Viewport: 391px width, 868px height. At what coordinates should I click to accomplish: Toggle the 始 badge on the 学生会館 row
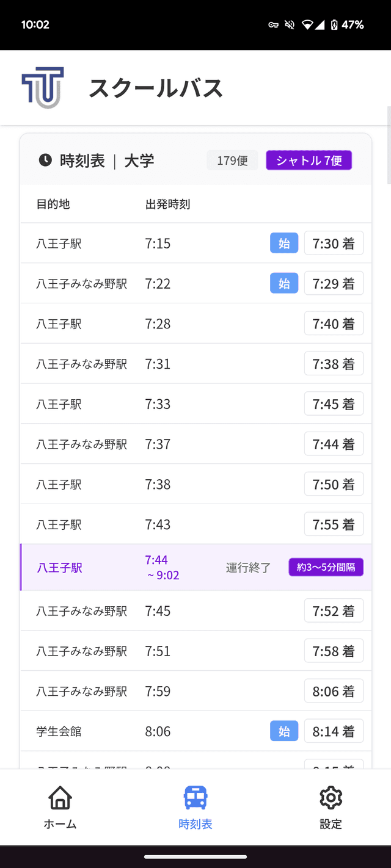(283, 731)
